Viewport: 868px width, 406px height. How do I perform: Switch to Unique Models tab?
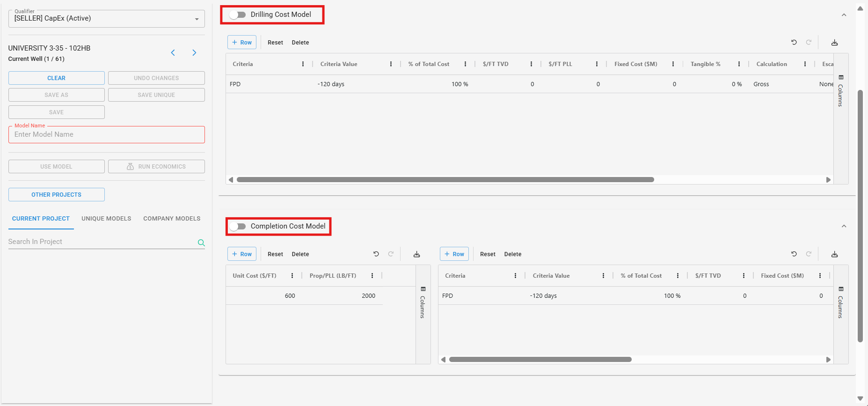(106, 219)
